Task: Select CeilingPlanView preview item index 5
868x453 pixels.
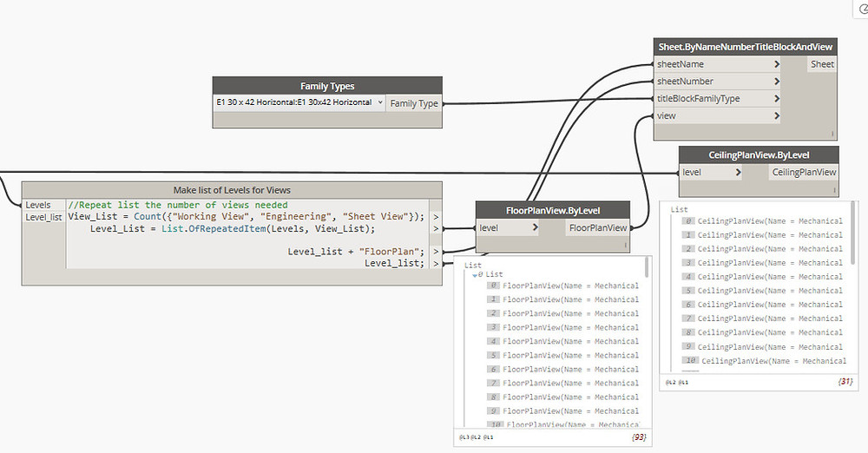Action: 762,290
